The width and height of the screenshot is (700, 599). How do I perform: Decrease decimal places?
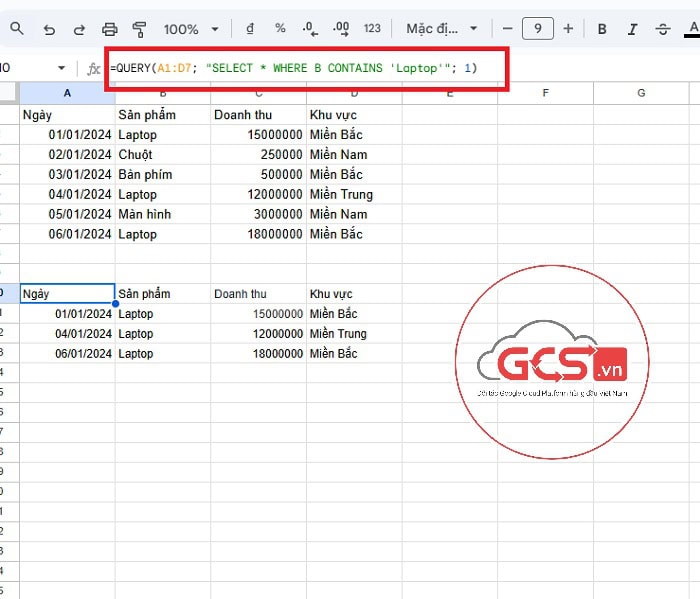(310, 29)
